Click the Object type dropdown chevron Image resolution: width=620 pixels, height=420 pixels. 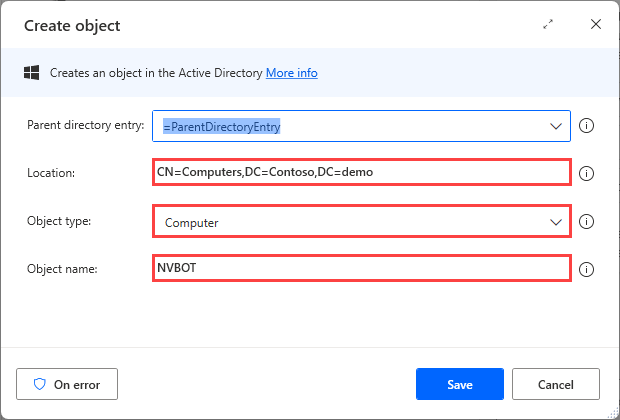pyautogui.click(x=556, y=222)
